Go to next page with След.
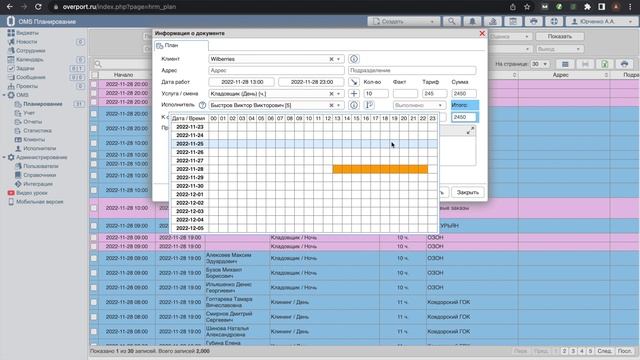The width and height of the screenshot is (640, 360). point(604,351)
